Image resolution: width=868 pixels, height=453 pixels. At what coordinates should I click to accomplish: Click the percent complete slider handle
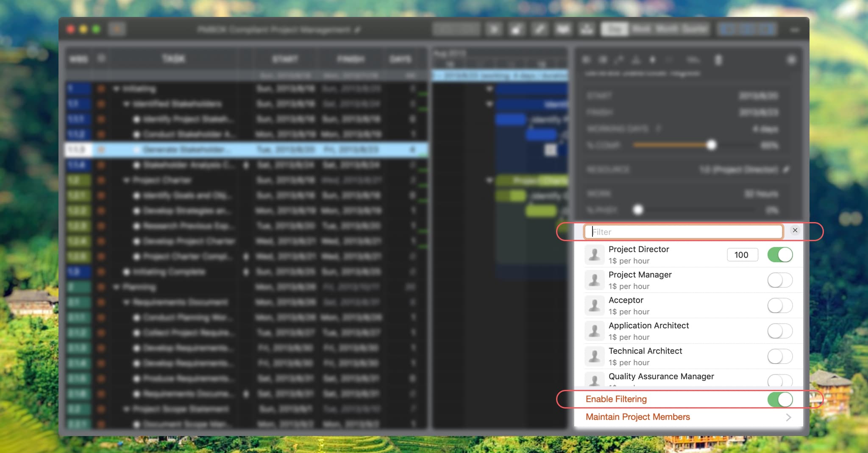(711, 145)
